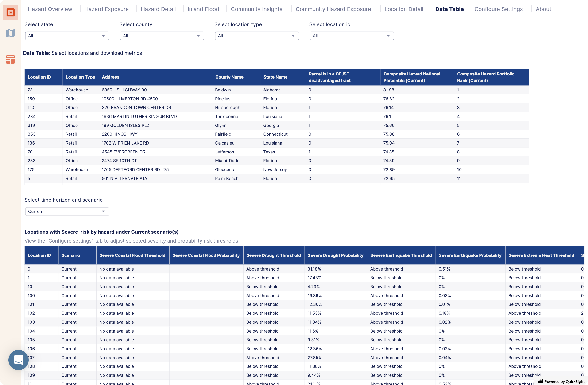Select the New Jersey state cell

[283, 170]
